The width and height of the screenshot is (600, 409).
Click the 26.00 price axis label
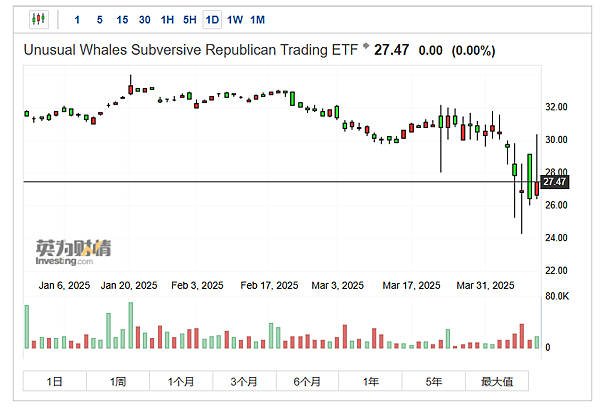click(x=556, y=205)
